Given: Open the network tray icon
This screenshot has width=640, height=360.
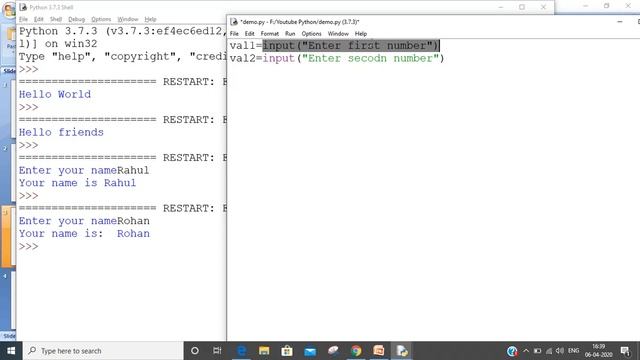Looking at the screenshot, I should (549, 351).
